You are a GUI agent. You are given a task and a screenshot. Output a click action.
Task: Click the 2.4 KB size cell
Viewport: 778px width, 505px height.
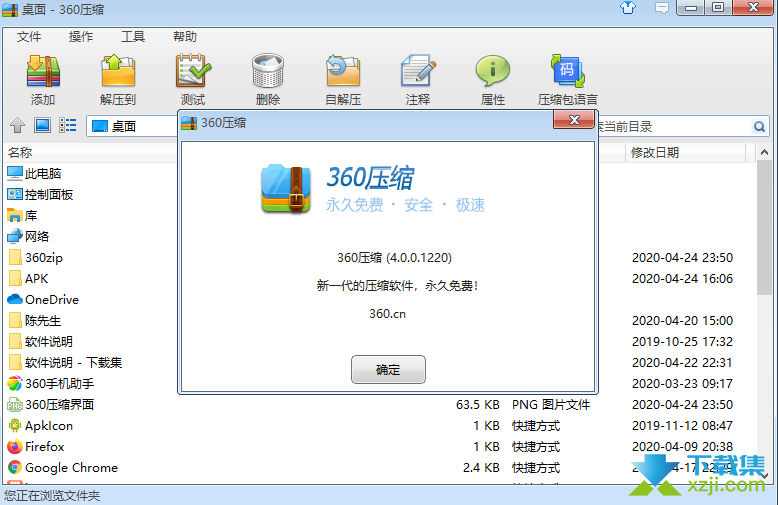click(x=481, y=467)
